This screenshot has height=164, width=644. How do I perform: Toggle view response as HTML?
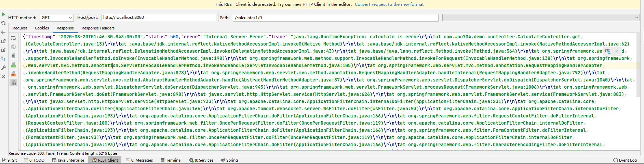[x=13, y=65]
